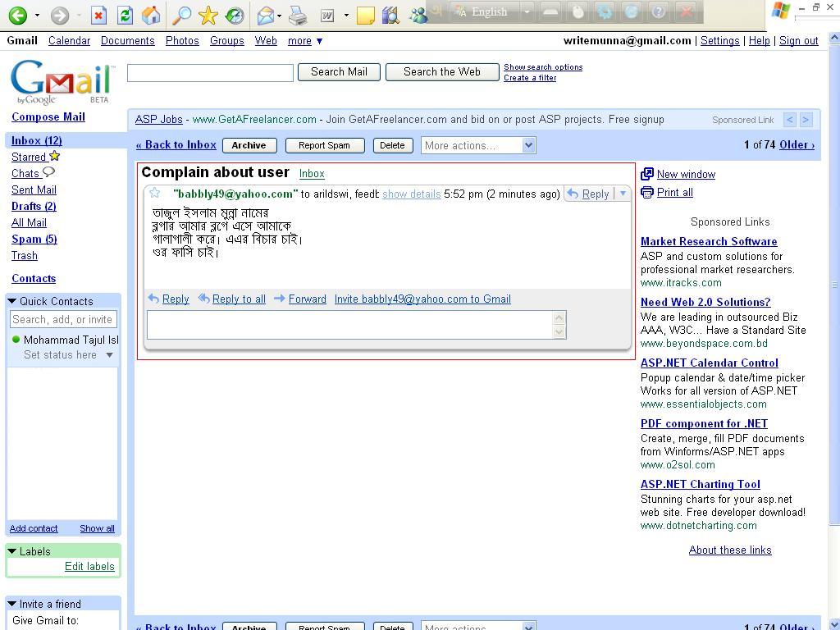
Task: Open the Favorites star toolbar icon
Action: point(208,16)
